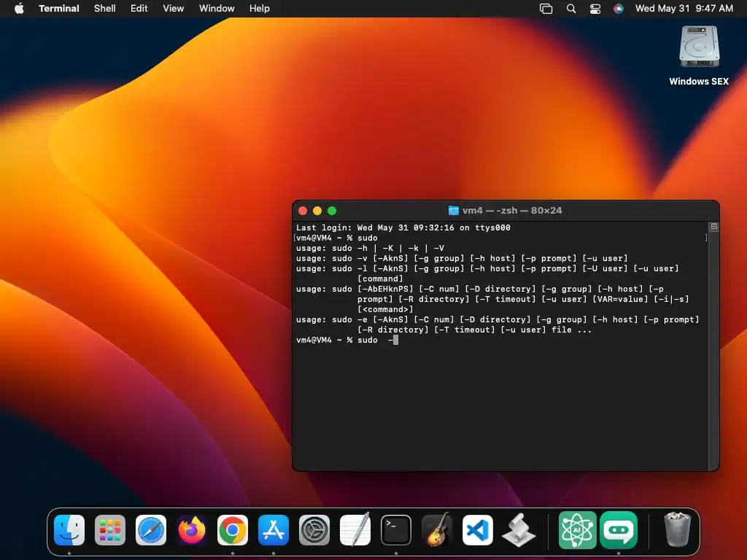The image size is (747, 560).
Task: Select the Windows SEX drive icon
Action: pyautogui.click(x=699, y=47)
